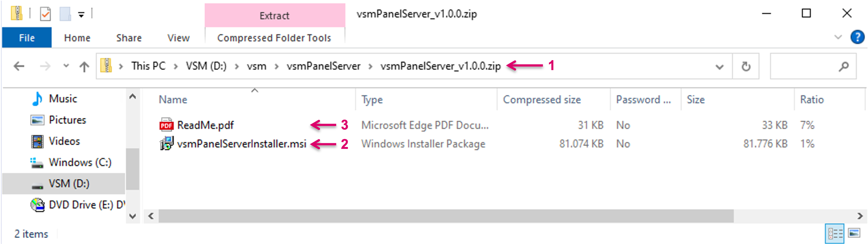Refresh the current folder view
The image size is (868, 244).
[746, 66]
